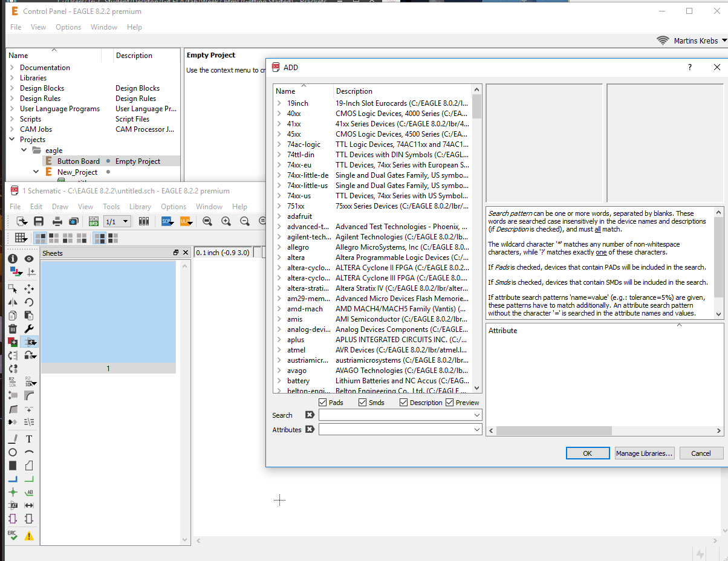The width and height of the screenshot is (728, 561).
Task: Expand the 19inch library row
Action: coord(279,103)
